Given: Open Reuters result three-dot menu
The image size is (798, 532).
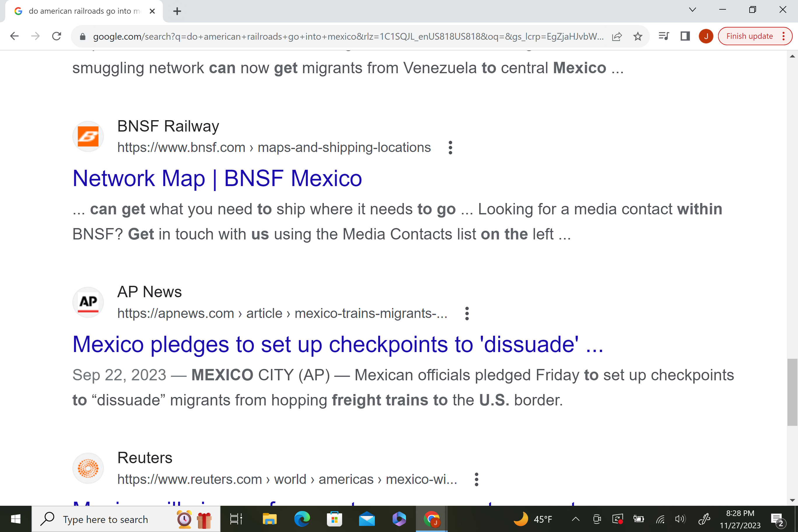Looking at the screenshot, I should click(x=476, y=480).
